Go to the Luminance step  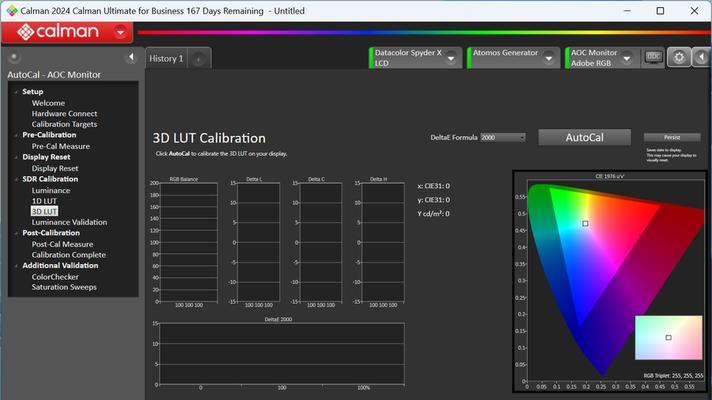(x=50, y=190)
